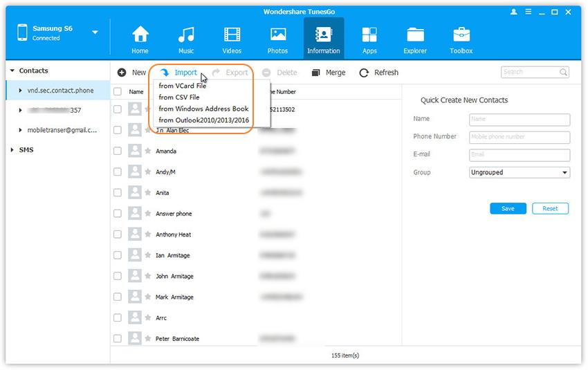The height and width of the screenshot is (370, 588).
Task: Star the Amanda contact as favorite
Action: click(148, 151)
